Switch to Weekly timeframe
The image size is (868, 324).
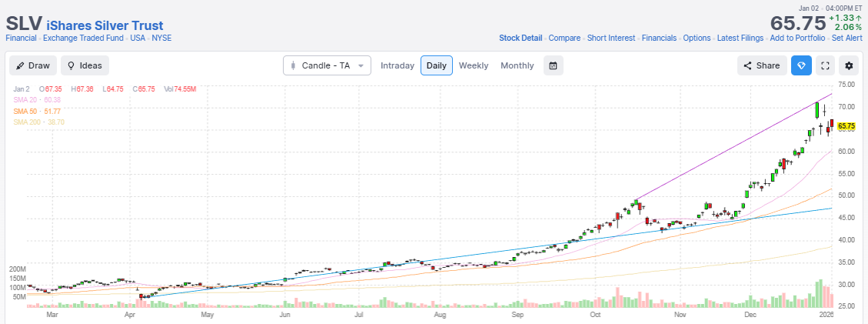pyautogui.click(x=474, y=65)
